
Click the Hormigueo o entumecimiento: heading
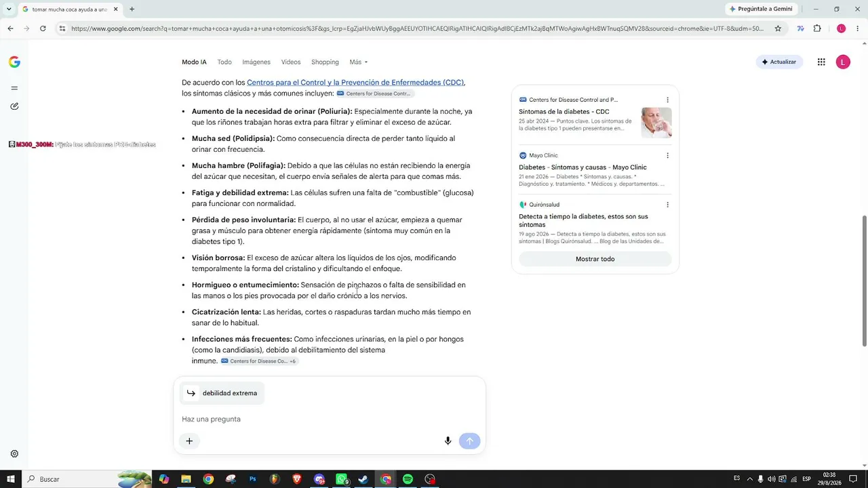(x=245, y=285)
